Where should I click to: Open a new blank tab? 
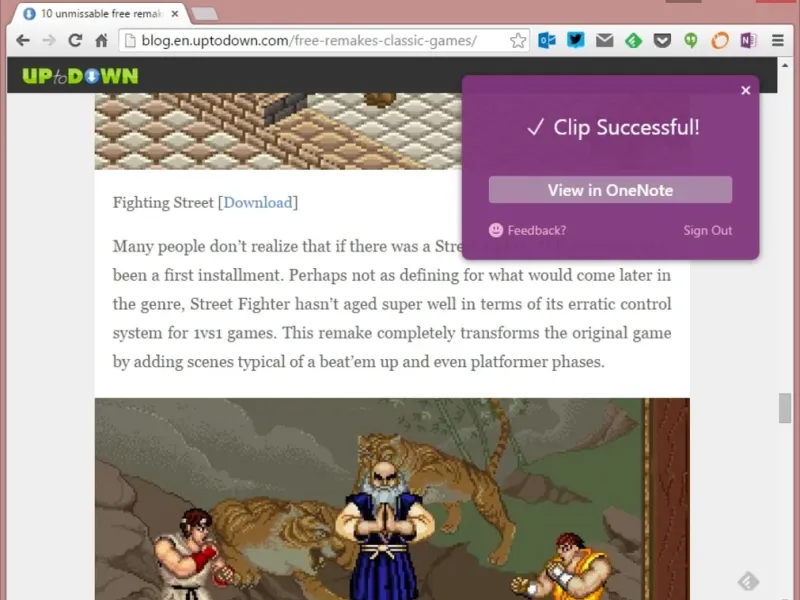click(x=205, y=14)
